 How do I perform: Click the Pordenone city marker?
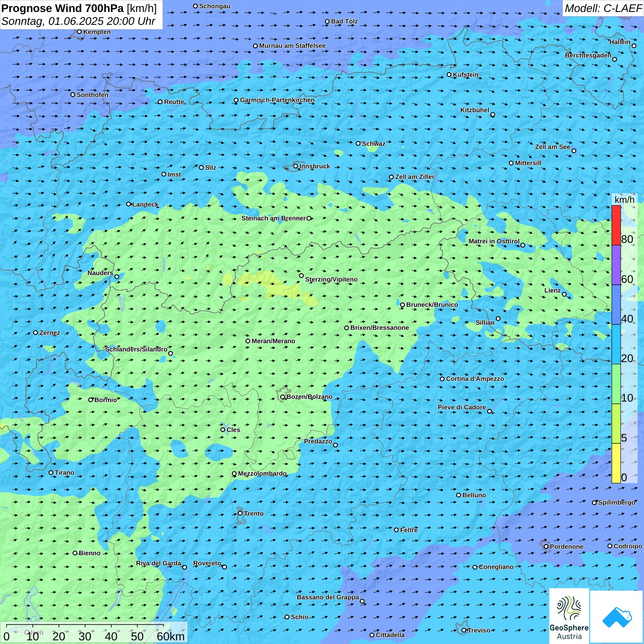[546, 546]
